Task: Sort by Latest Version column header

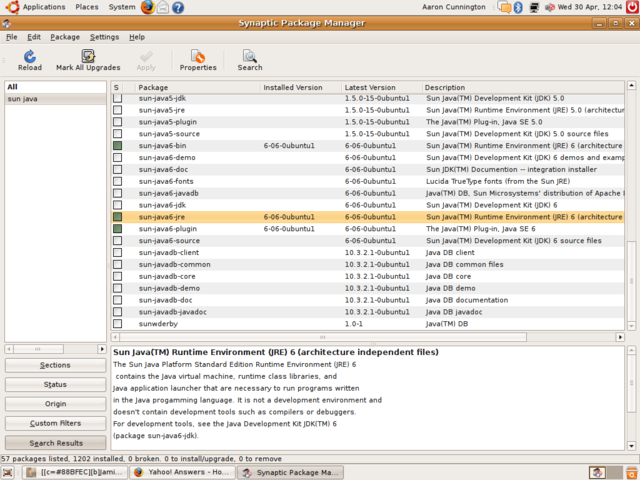Action: tap(381, 87)
